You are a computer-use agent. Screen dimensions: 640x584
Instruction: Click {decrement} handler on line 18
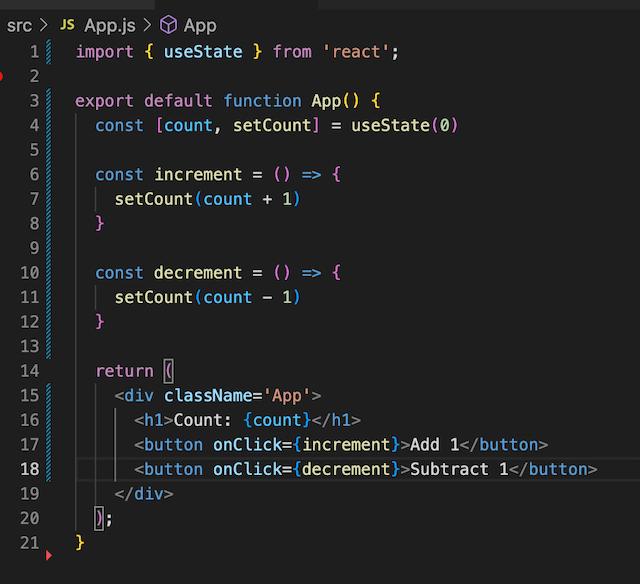click(x=346, y=470)
